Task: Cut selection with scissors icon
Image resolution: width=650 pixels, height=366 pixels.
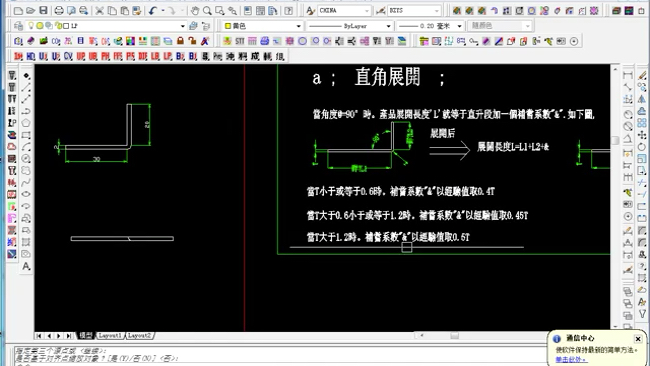Action: [x=99, y=10]
